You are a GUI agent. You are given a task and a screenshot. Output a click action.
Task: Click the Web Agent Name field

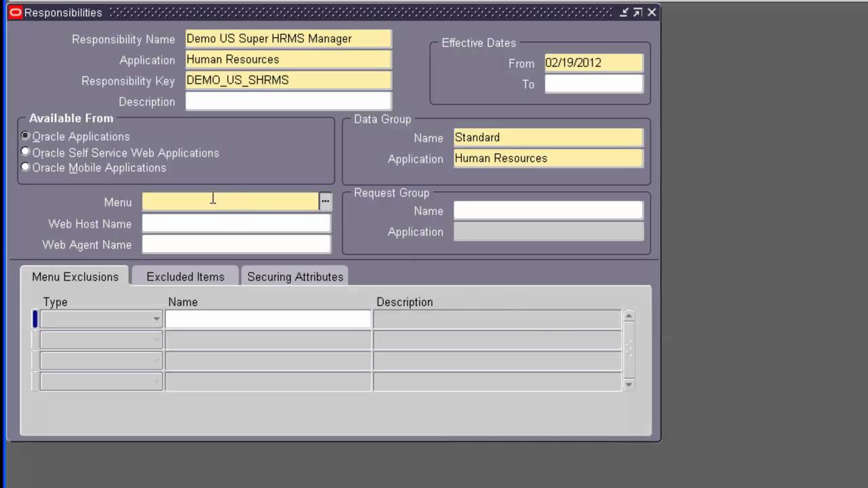tap(235, 245)
